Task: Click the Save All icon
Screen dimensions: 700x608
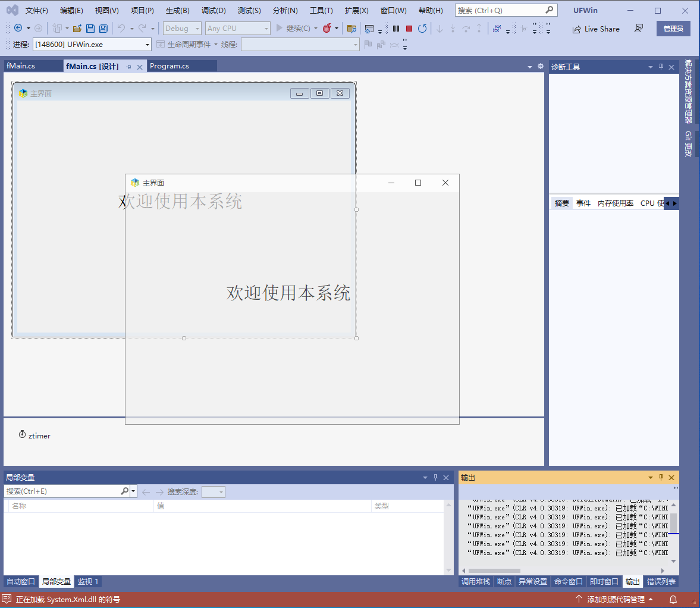Action: click(x=103, y=29)
